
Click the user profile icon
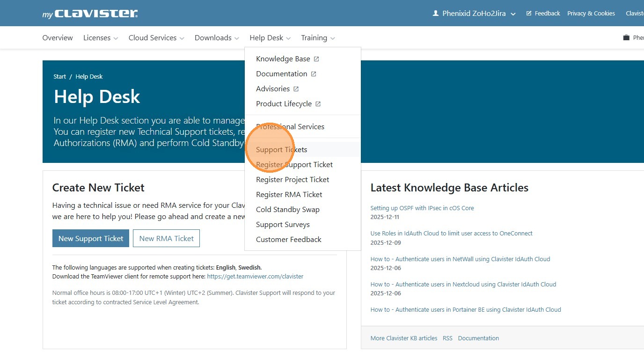[x=436, y=14]
